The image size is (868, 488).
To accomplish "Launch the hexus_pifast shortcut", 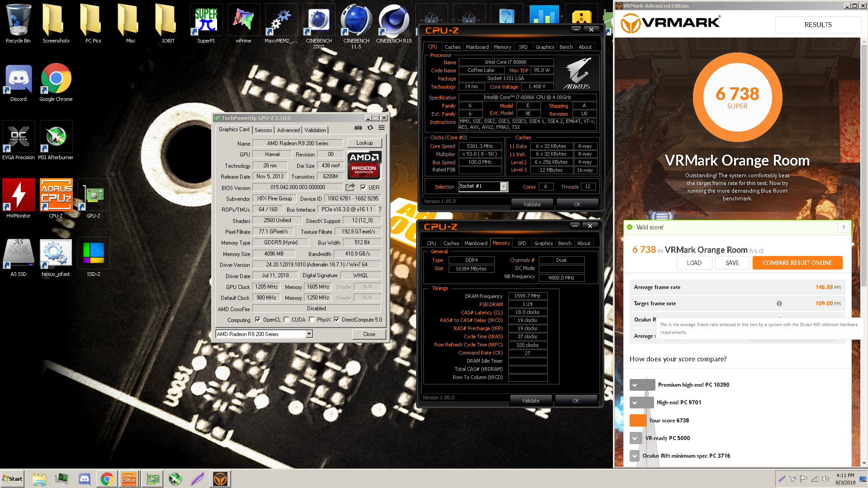I will click(56, 257).
